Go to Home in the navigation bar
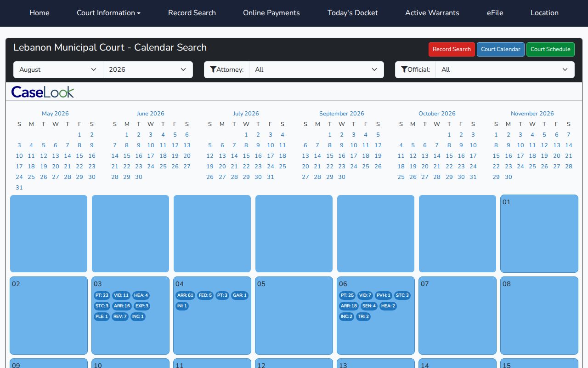This screenshot has height=368, width=588. [x=40, y=13]
